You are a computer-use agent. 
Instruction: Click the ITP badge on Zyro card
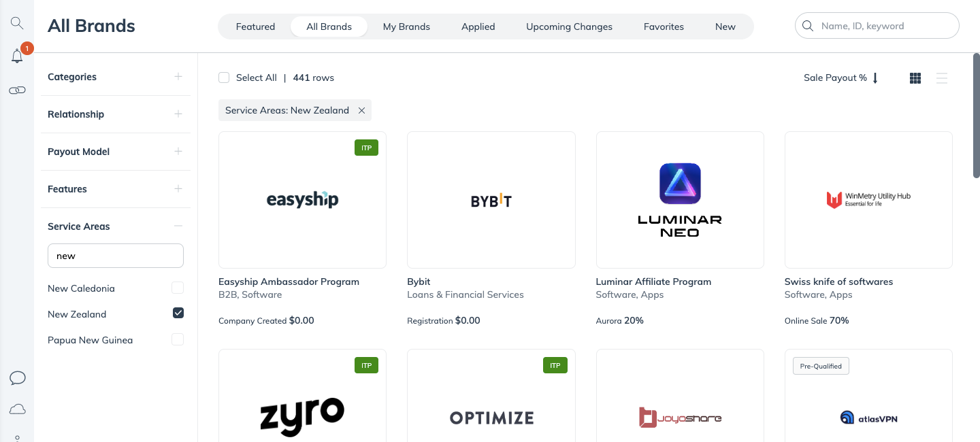point(366,365)
